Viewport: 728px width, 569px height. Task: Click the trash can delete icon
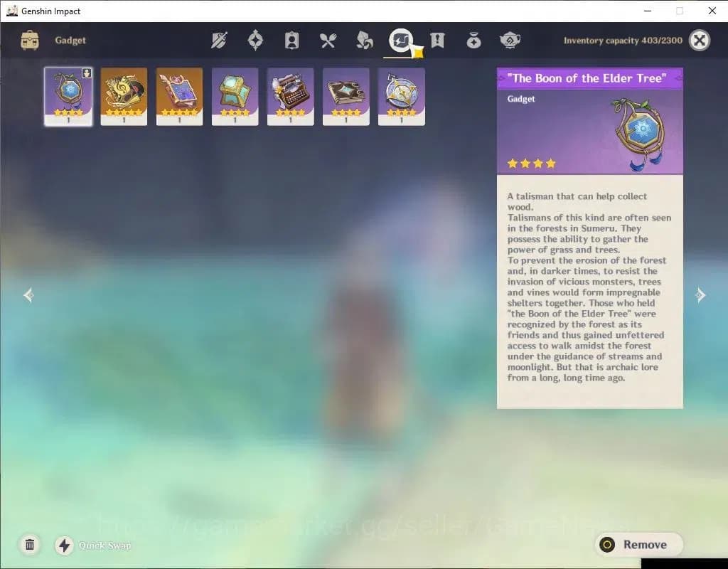[x=30, y=544]
